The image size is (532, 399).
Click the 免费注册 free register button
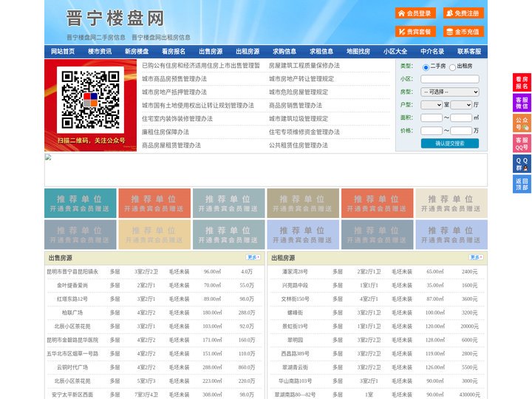pos(463,13)
